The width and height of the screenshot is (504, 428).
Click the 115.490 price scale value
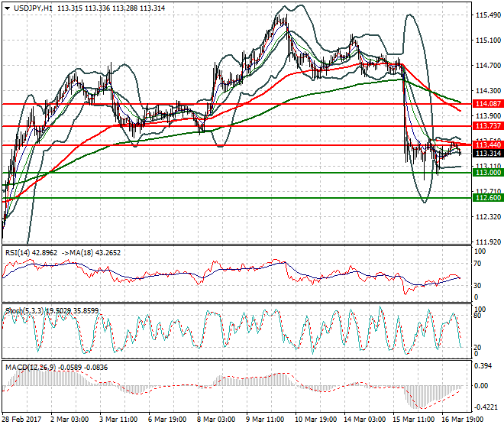point(488,15)
